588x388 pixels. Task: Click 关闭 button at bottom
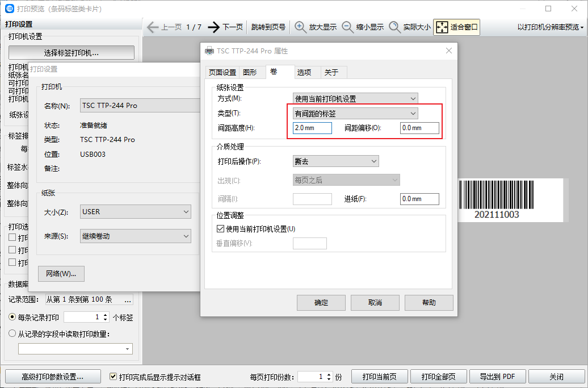tap(556, 377)
